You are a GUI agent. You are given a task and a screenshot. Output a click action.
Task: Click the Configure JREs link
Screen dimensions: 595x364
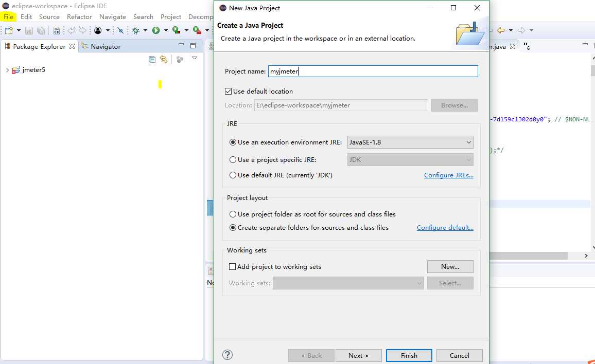click(448, 175)
